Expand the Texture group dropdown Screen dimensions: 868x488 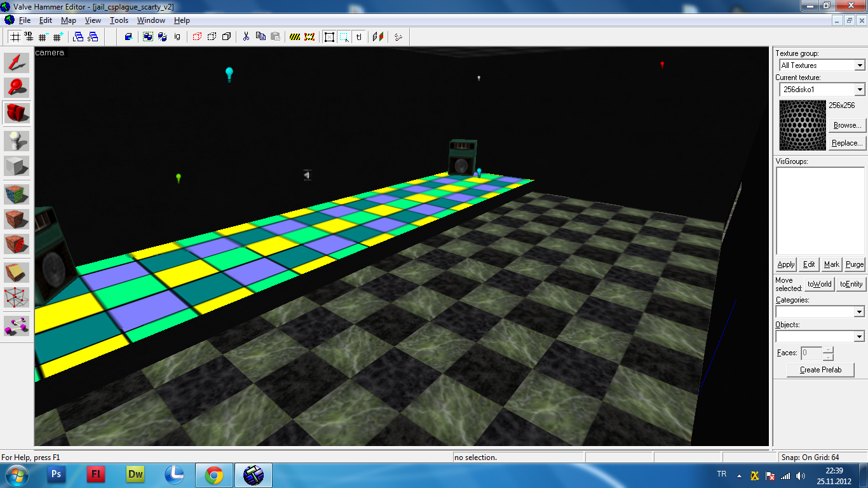859,65
